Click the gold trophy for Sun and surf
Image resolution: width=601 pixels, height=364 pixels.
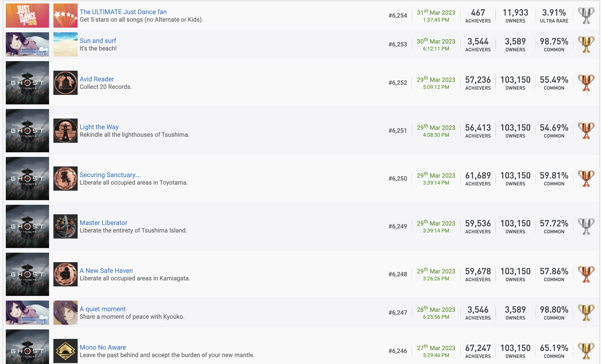click(586, 44)
